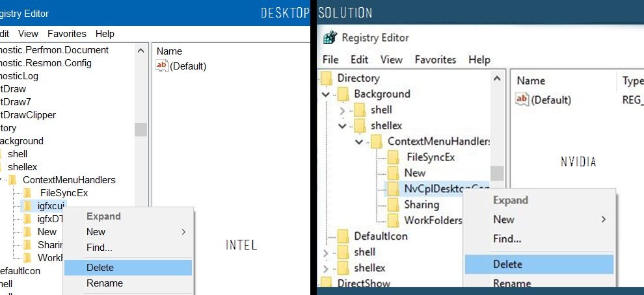This screenshot has width=644, height=295.
Task: Click the (Default) value icon in the NVIDIA window
Action: (522, 99)
